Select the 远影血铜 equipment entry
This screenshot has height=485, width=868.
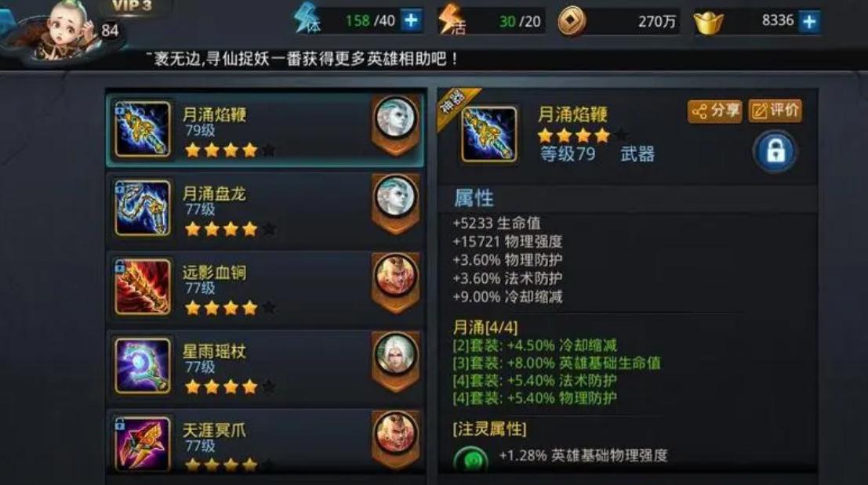point(266,288)
